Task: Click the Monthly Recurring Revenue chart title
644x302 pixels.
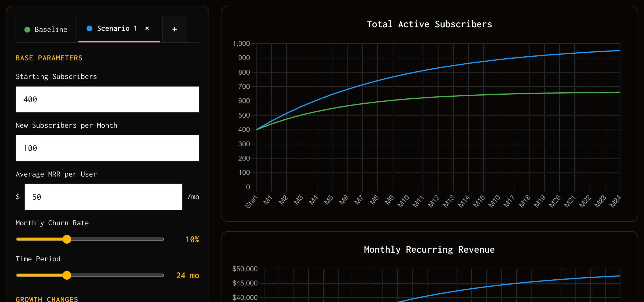Action: tap(429, 249)
